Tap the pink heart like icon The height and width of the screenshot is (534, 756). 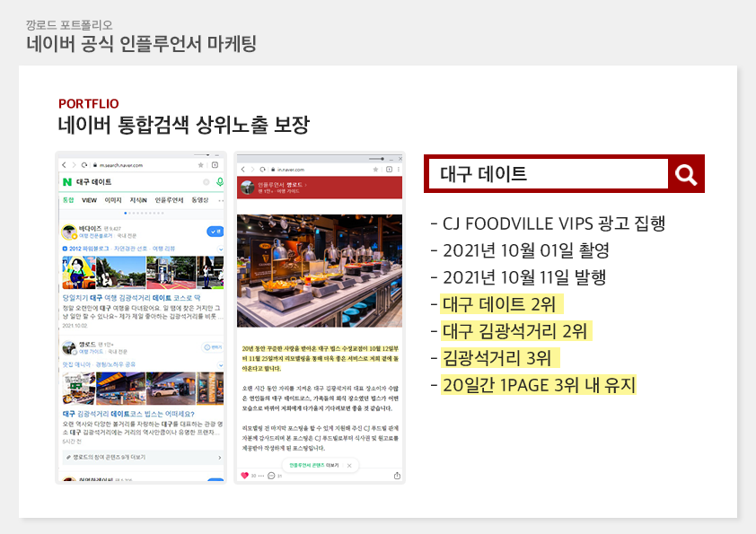(244, 475)
